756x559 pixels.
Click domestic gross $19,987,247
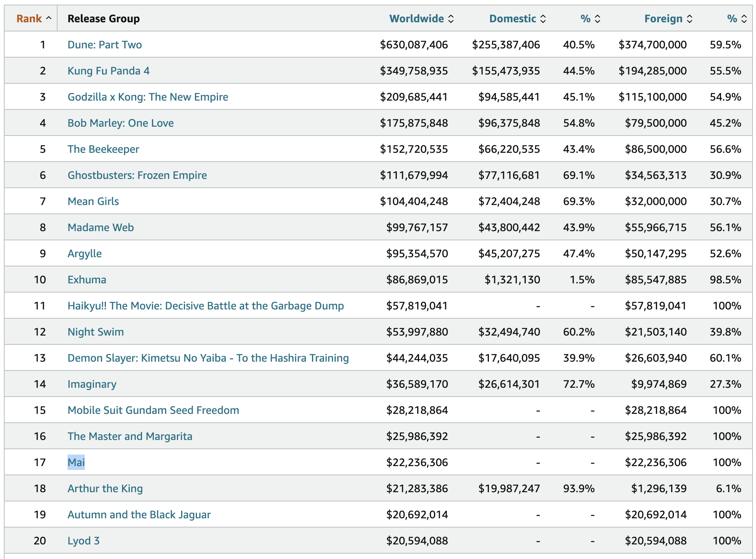[509, 488]
